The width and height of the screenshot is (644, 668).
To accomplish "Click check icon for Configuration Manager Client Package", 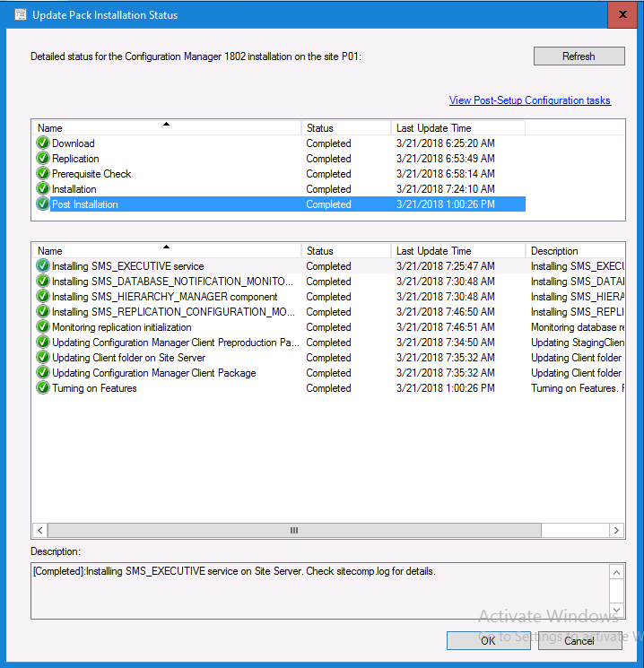I will click(x=43, y=373).
